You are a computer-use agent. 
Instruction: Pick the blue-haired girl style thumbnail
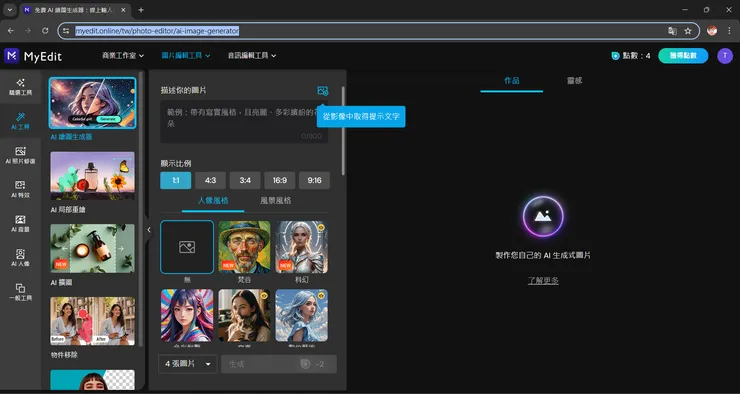302,315
